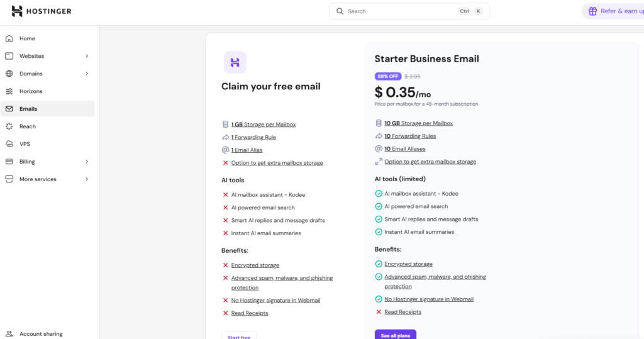Select the Home sidebar menu item

tap(27, 38)
